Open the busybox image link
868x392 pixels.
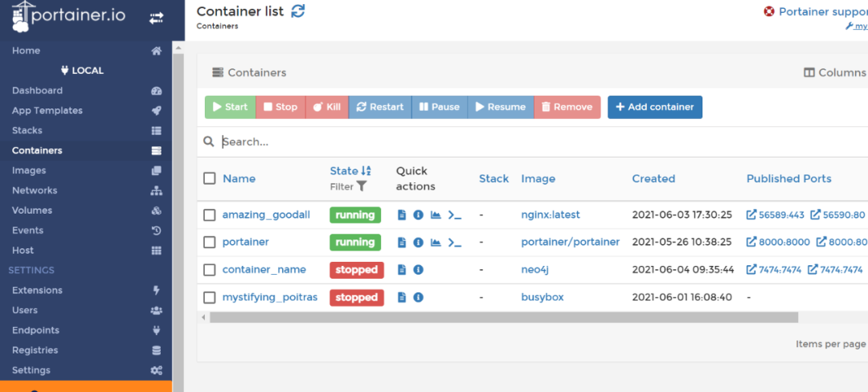point(542,297)
